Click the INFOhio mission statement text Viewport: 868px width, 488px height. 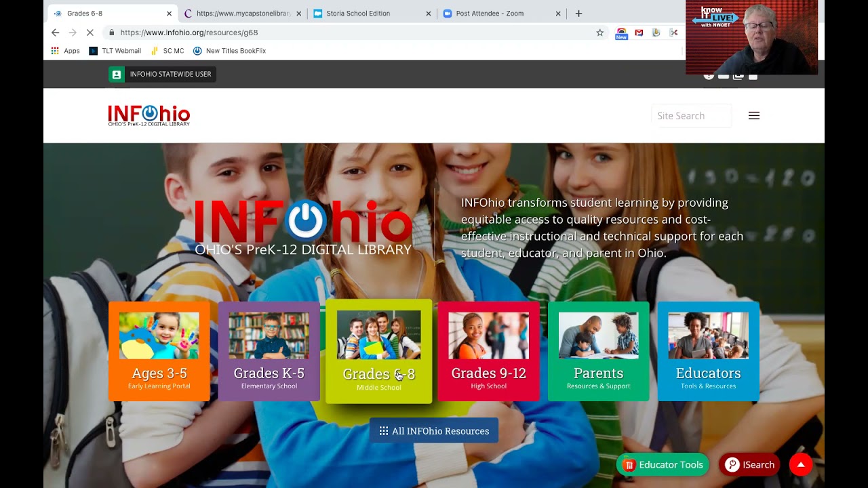(602, 228)
